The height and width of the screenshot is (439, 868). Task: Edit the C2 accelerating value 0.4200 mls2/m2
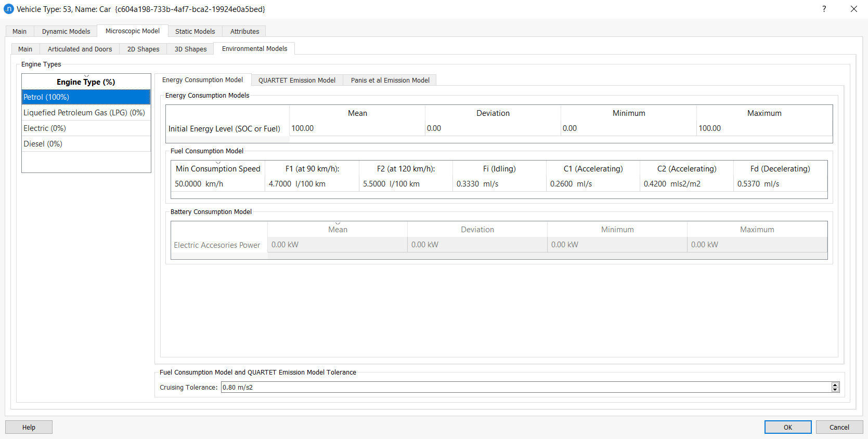[686, 184]
